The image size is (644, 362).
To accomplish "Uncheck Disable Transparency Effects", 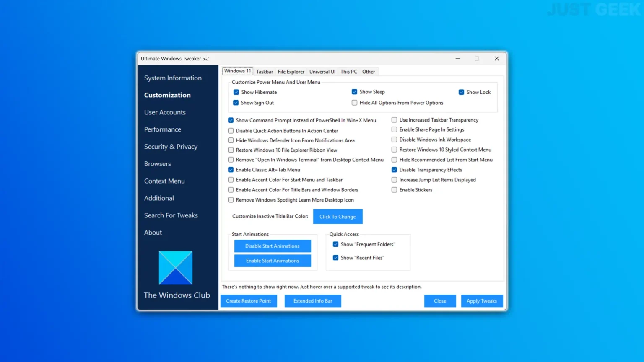I will (x=394, y=170).
